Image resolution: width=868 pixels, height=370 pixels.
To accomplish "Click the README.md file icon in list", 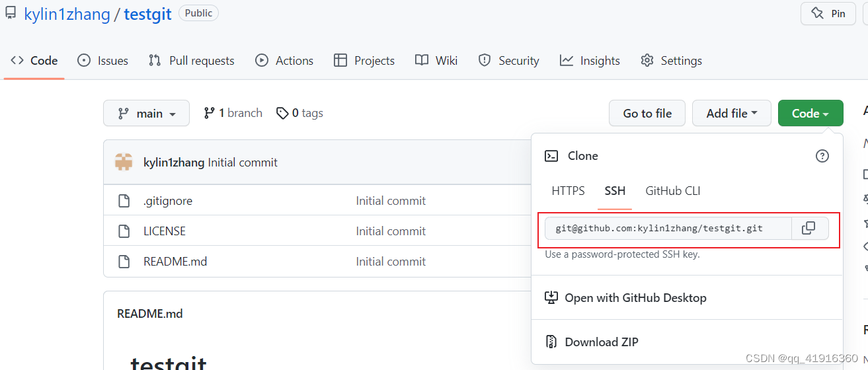I will tap(124, 262).
